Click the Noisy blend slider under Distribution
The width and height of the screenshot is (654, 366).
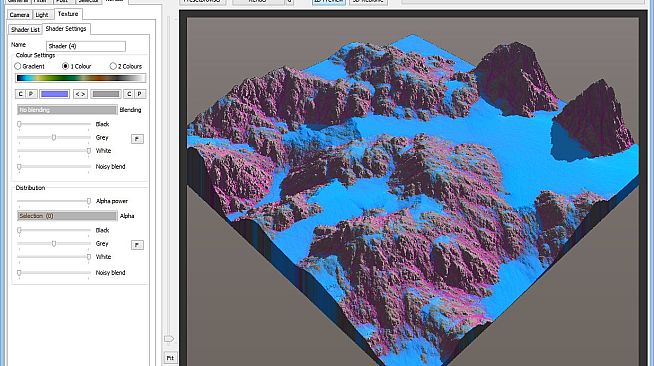[x=54, y=273]
